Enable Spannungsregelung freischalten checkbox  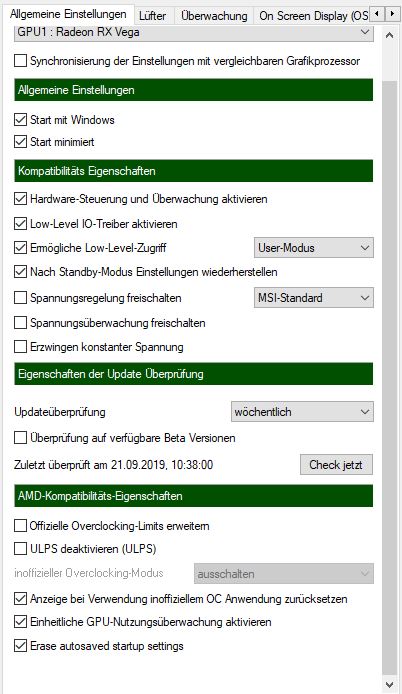tap(20, 298)
